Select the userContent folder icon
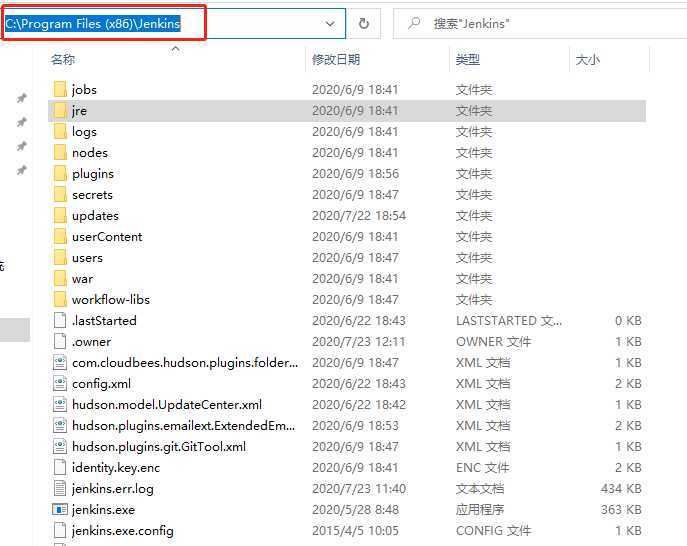The image size is (687, 546). pos(60,237)
